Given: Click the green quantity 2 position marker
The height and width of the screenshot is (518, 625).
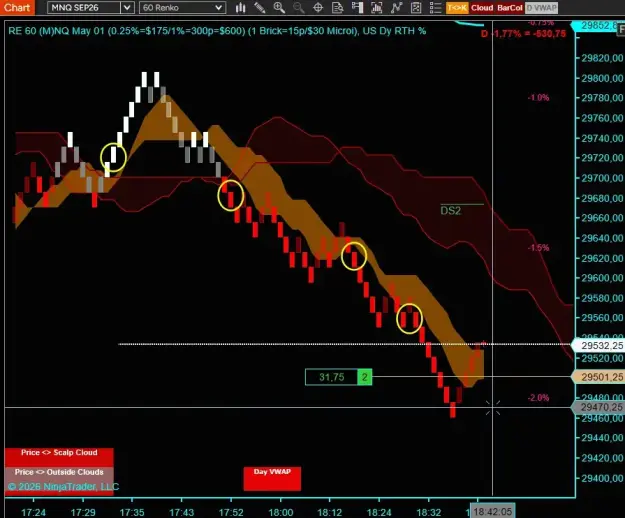Looking at the screenshot, I should [365, 377].
